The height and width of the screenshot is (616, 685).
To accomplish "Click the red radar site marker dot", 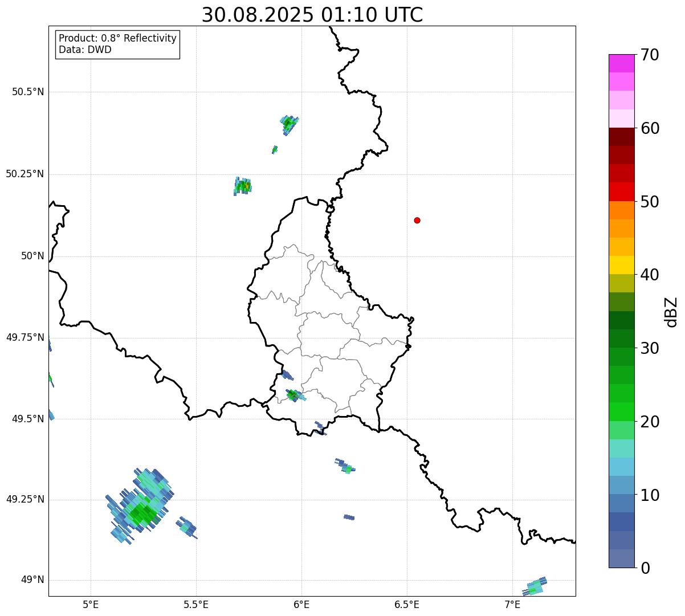I will tap(417, 220).
